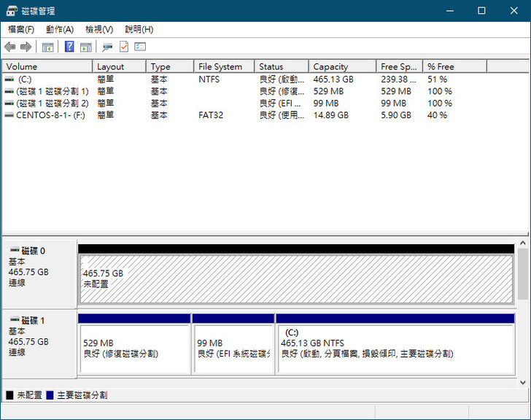
Task: Open the 說明(H) menu
Action: [x=139, y=29]
